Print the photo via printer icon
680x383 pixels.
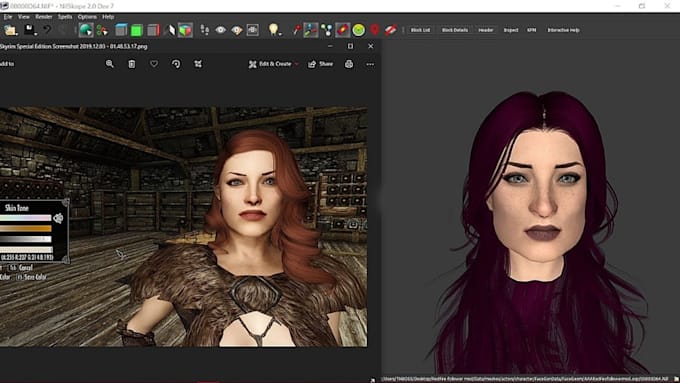point(349,64)
